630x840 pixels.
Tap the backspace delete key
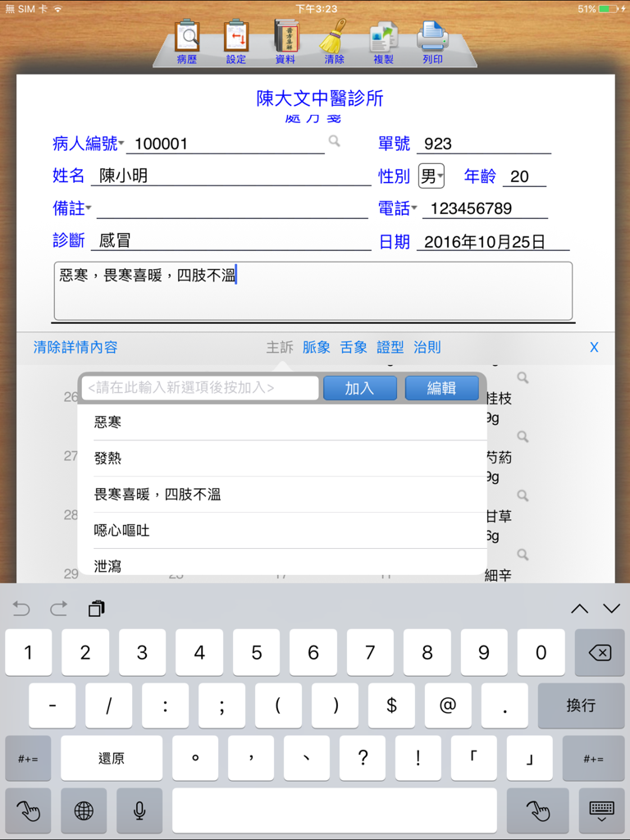pos(600,652)
